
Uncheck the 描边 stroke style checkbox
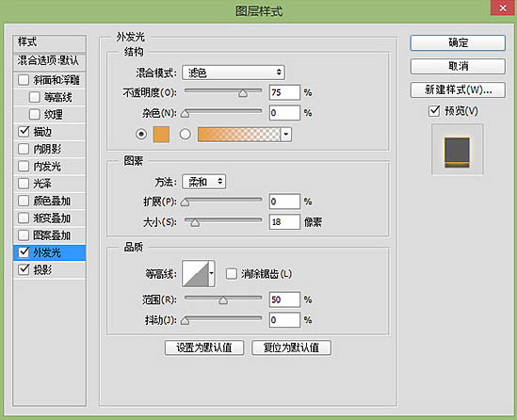[x=24, y=132]
